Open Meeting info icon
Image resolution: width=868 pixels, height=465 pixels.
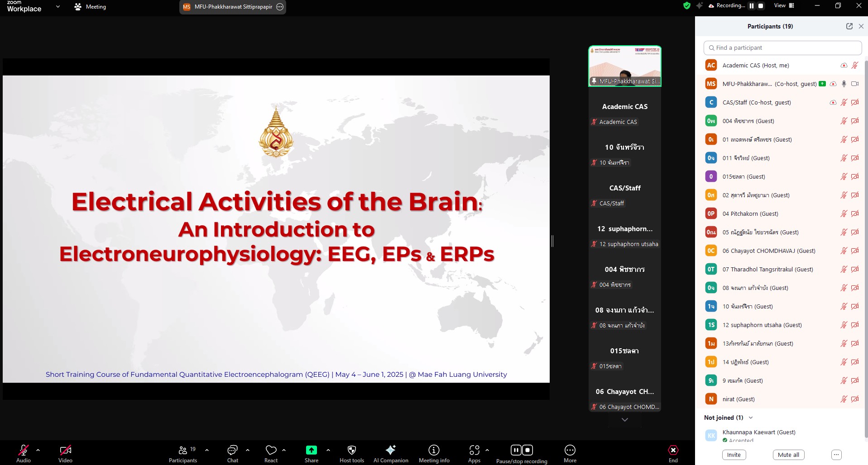click(434, 450)
